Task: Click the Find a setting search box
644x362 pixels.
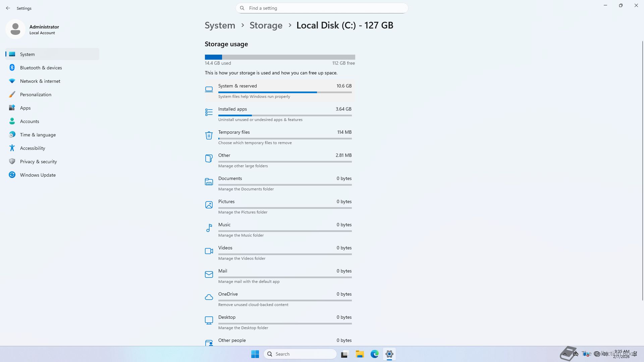Action: [x=322, y=8]
